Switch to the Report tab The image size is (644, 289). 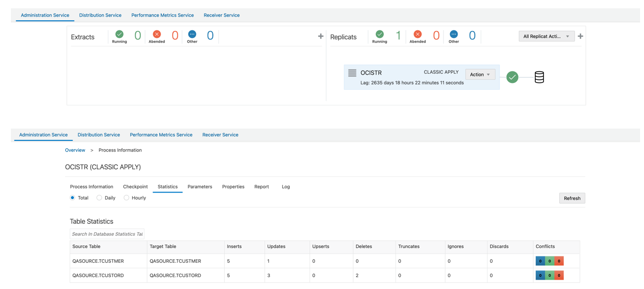click(x=262, y=187)
